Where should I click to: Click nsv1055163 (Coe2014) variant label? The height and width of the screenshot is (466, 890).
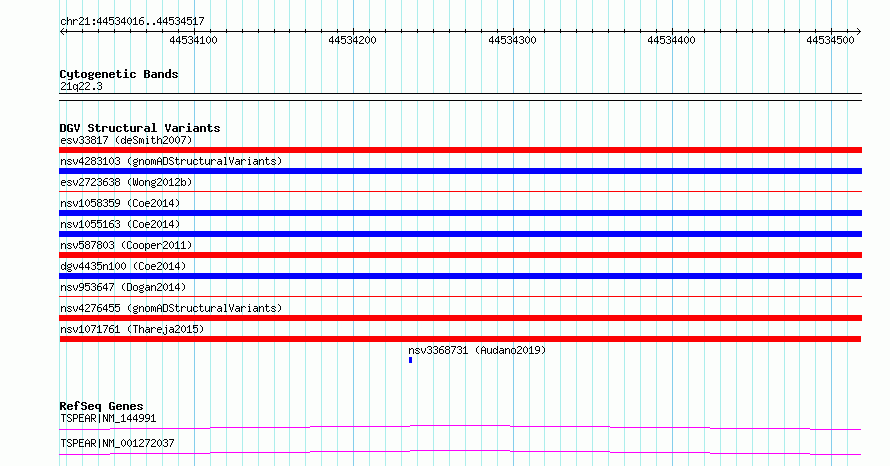click(x=120, y=224)
